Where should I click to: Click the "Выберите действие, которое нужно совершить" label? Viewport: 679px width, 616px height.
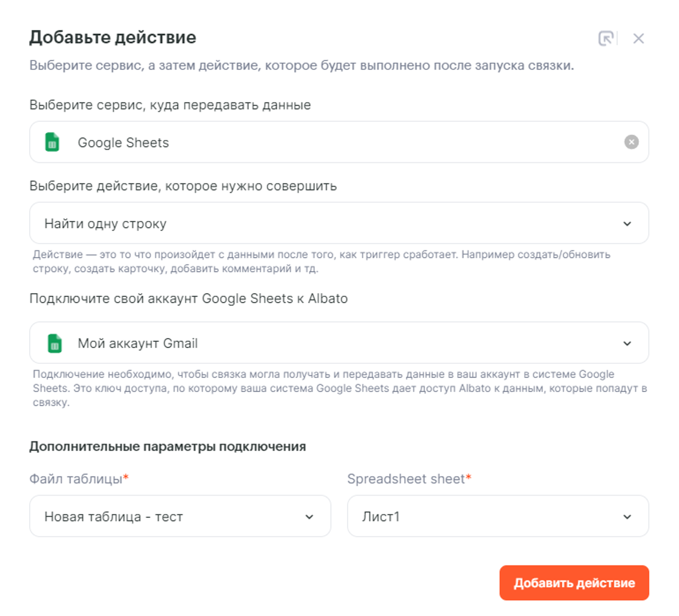tap(183, 186)
